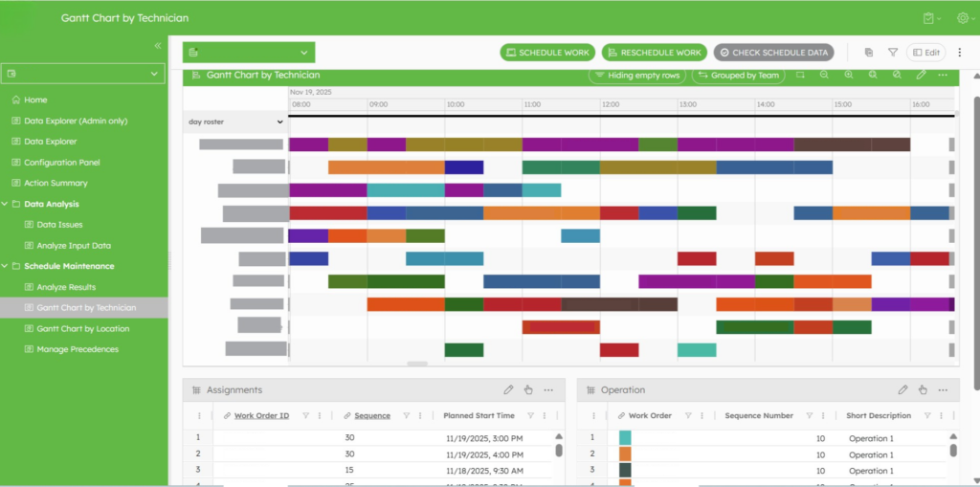The image size is (980, 487).
Task: Collapse the Schedule Maintenance folder
Action: coord(5,266)
